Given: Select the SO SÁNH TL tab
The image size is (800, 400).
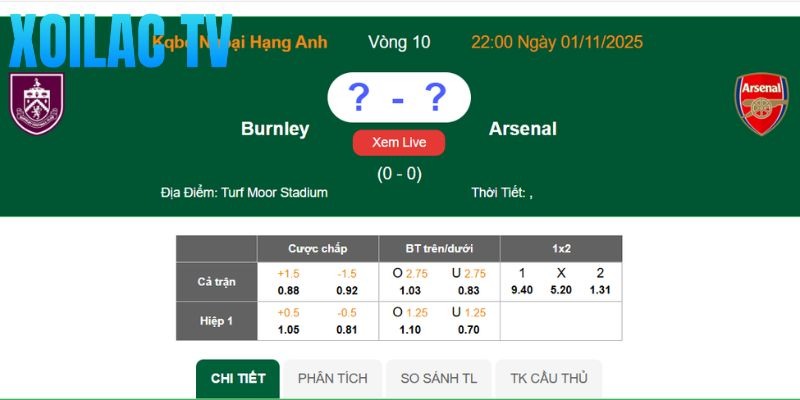Looking at the screenshot, I should coord(439,378).
